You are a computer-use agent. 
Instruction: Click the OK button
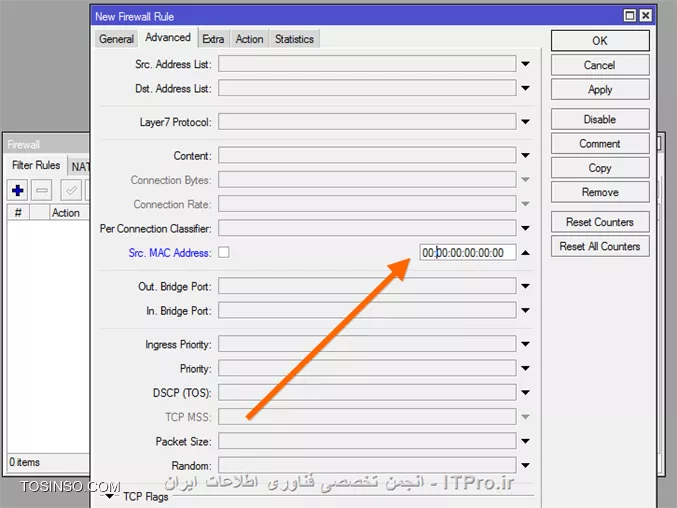point(600,41)
